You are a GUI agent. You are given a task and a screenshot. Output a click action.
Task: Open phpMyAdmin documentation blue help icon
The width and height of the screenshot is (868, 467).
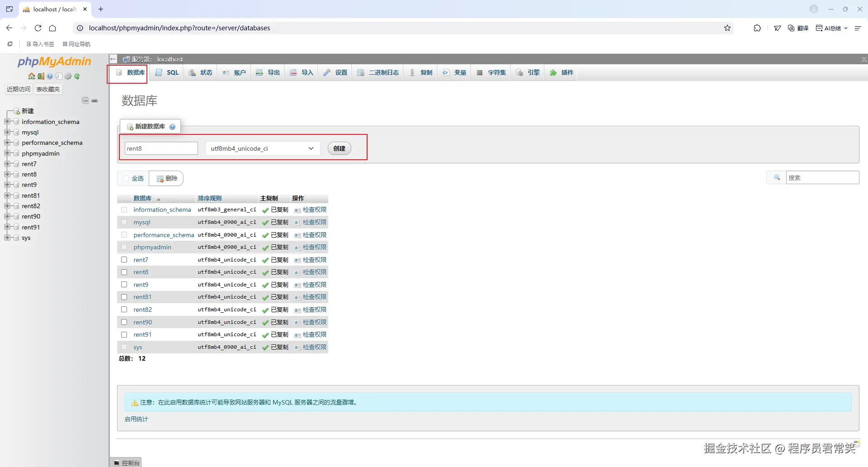pos(50,76)
